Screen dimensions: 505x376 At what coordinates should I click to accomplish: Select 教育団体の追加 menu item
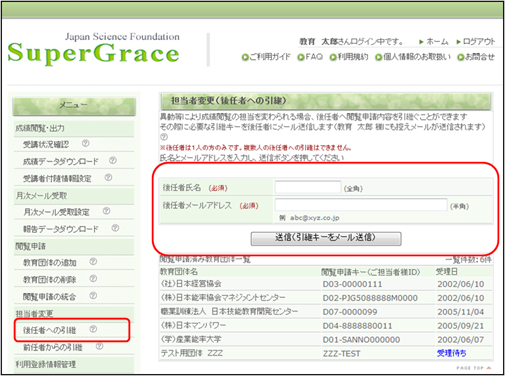click(x=50, y=262)
